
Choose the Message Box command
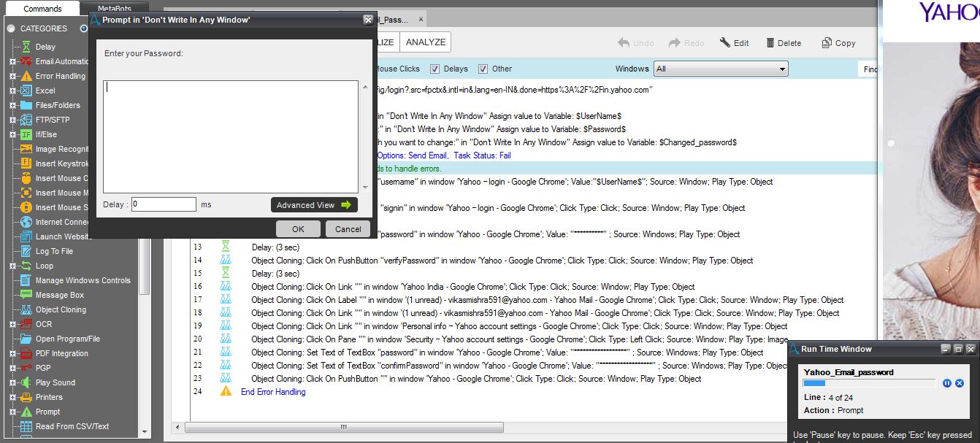[x=60, y=295]
